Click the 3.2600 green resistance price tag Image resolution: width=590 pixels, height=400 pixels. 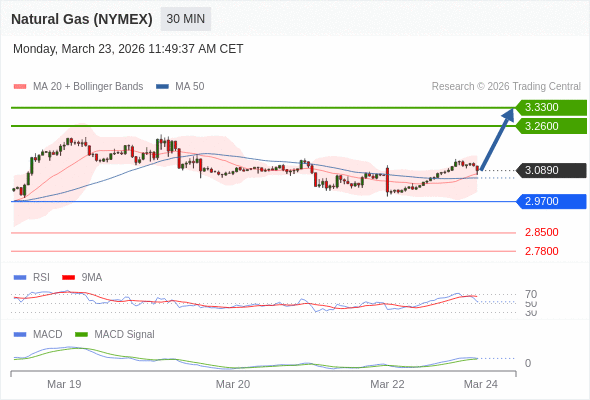coord(551,126)
